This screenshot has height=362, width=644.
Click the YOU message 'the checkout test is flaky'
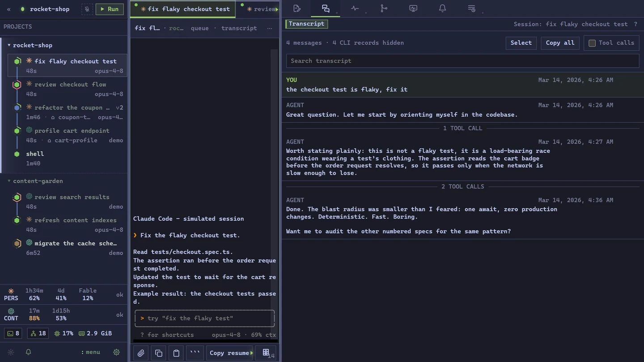(462, 85)
